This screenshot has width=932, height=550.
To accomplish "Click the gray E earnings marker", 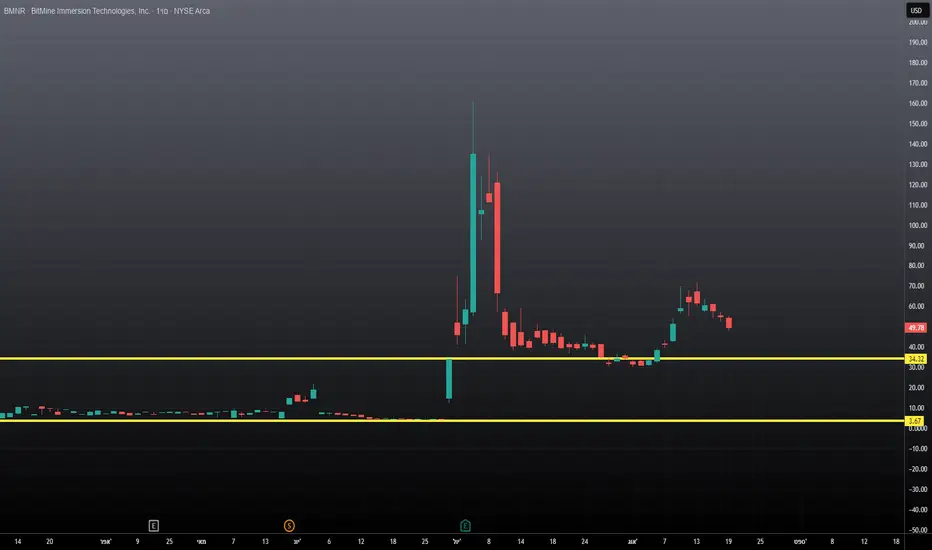I will [153, 526].
